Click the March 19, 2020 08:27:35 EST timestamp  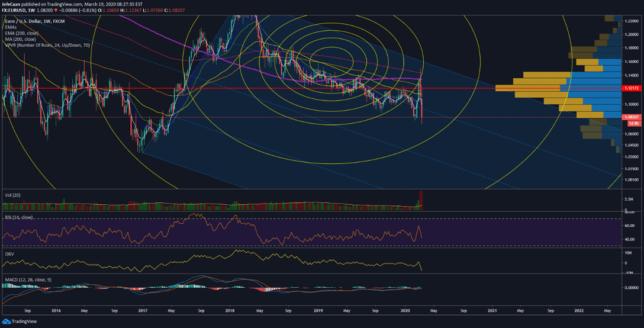pyautogui.click(x=114, y=5)
